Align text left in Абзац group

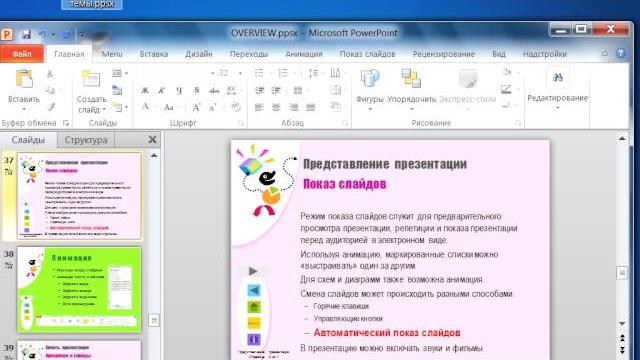[259, 107]
